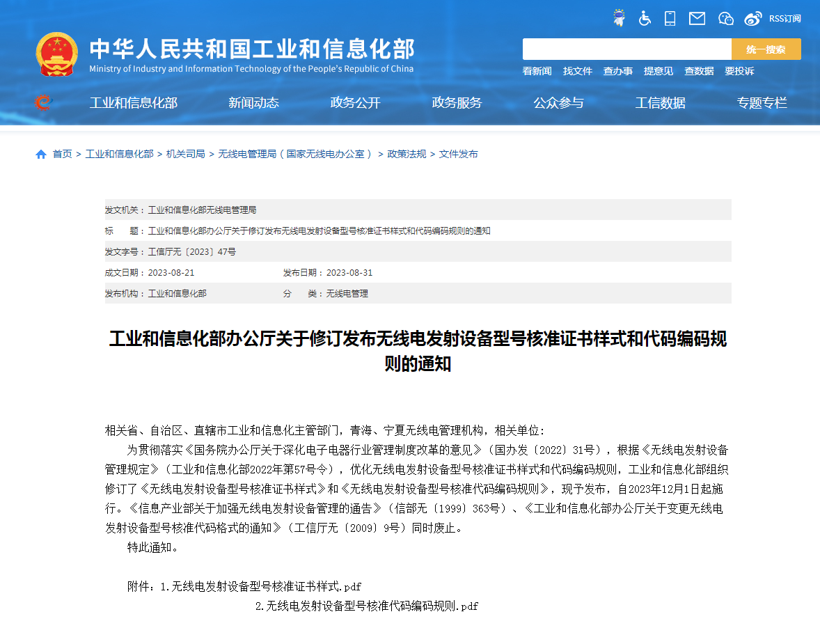Open the envelope mail icon

coord(697,19)
